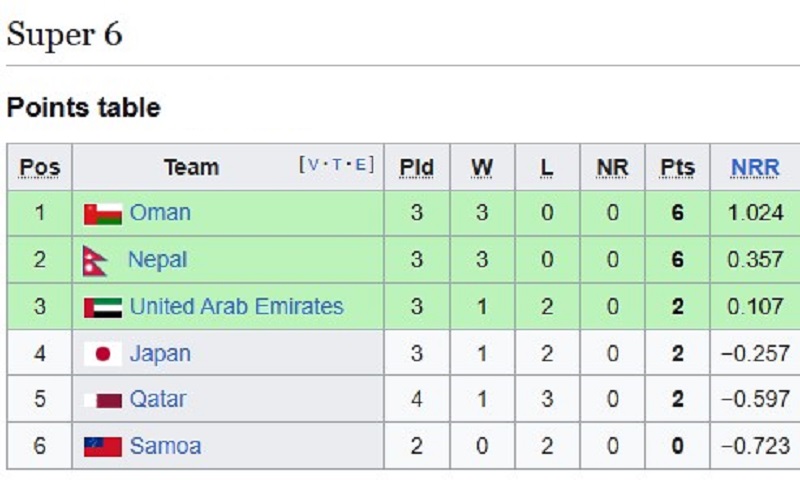Click the Samoa flag icon

click(103, 447)
